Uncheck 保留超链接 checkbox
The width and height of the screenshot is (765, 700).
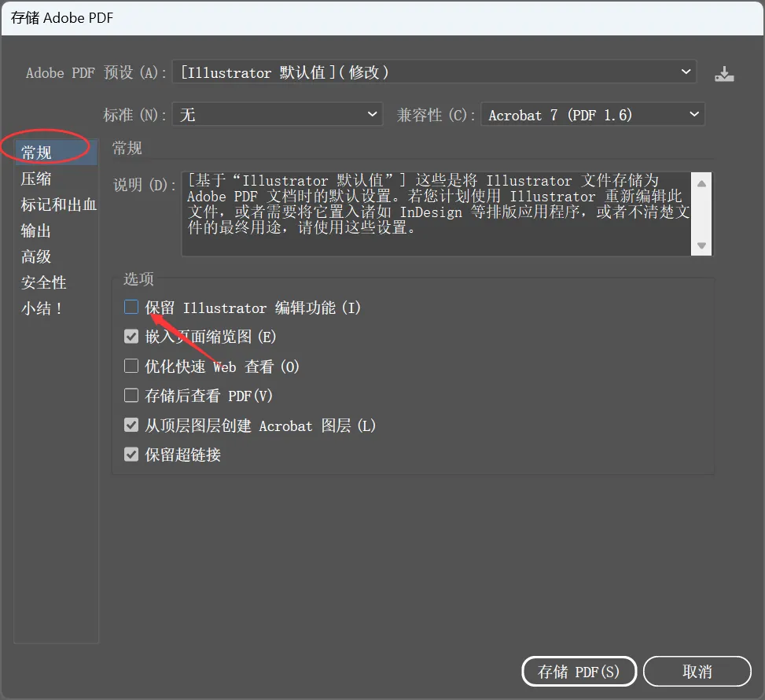(x=131, y=455)
